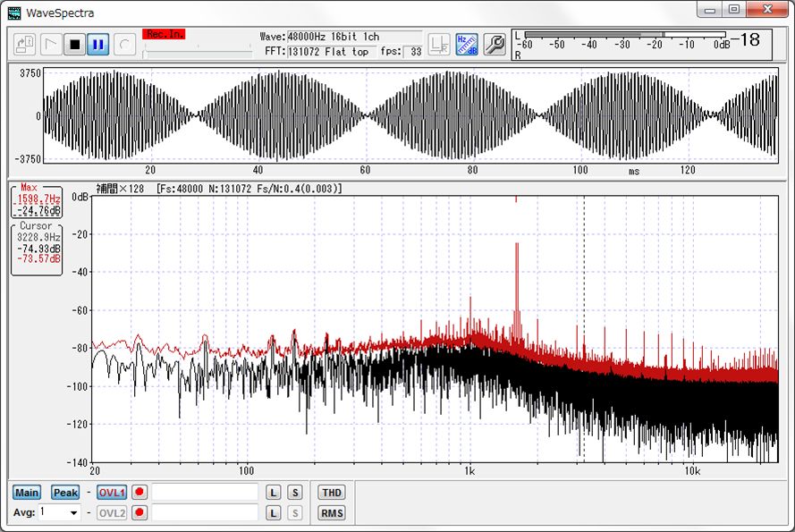Click the Play button in the toolbar

tap(49, 42)
